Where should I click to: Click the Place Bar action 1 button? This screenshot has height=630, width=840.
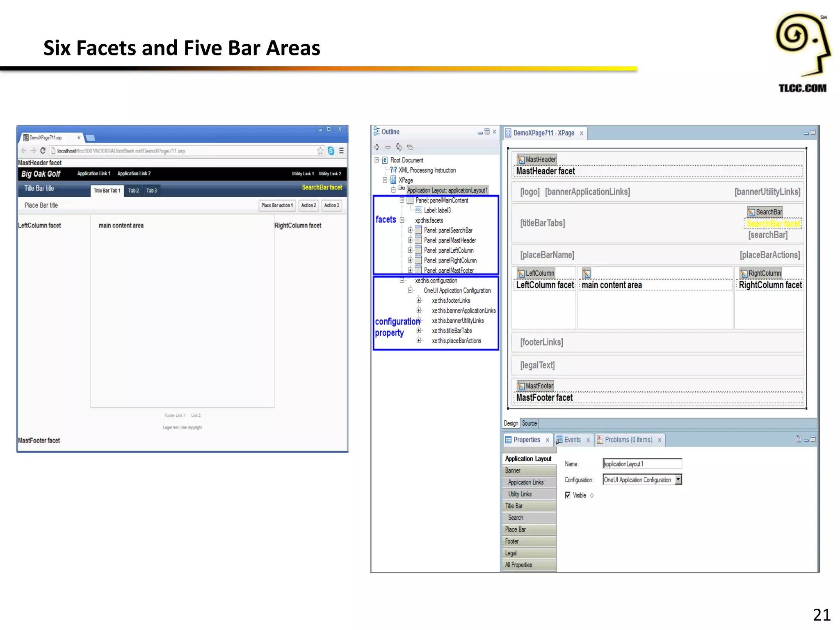click(277, 205)
